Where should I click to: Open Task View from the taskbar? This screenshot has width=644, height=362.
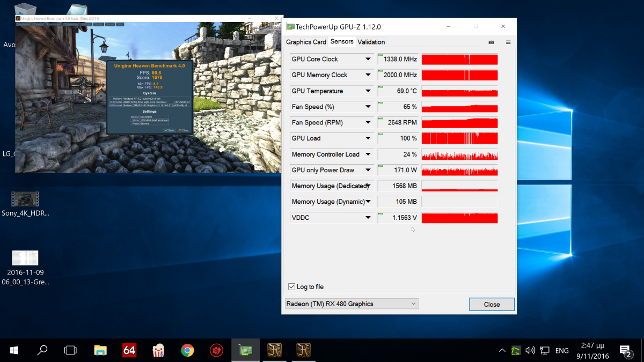(71, 350)
